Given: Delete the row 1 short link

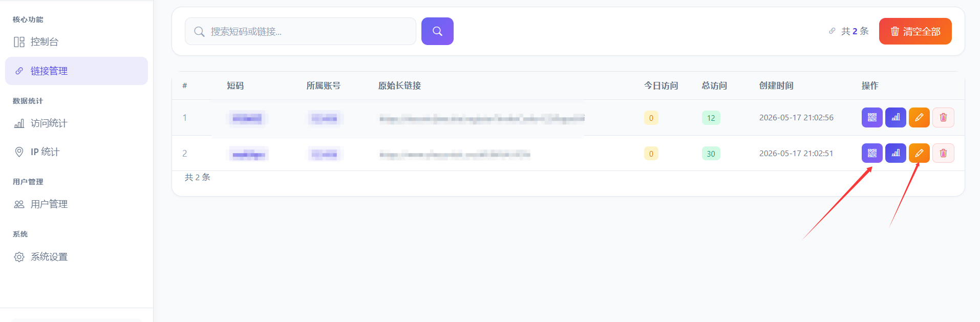Looking at the screenshot, I should click(943, 117).
